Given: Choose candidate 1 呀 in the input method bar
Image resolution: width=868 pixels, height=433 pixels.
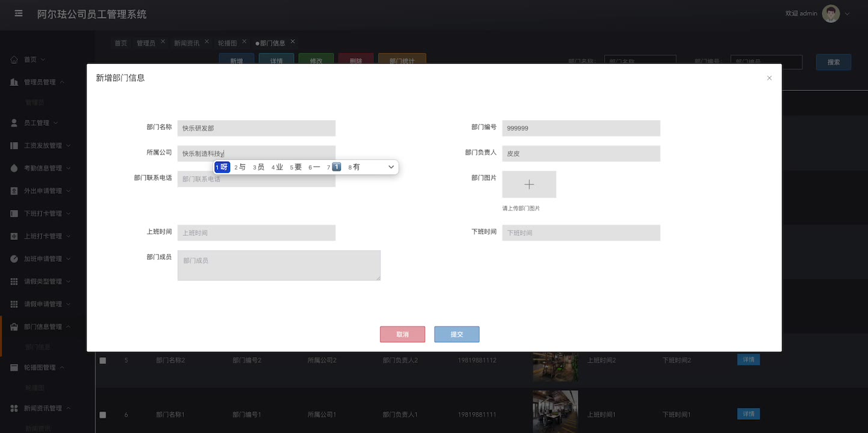Looking at the screenshot, I should 222,167.
